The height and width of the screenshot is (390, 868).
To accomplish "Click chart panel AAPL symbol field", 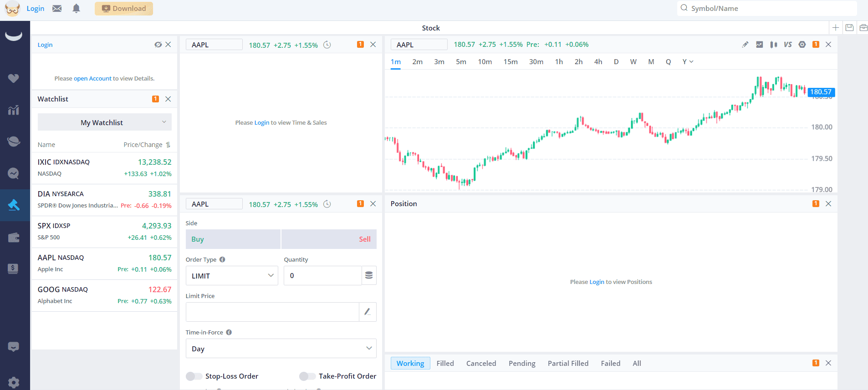I will [x=419, y=45].
